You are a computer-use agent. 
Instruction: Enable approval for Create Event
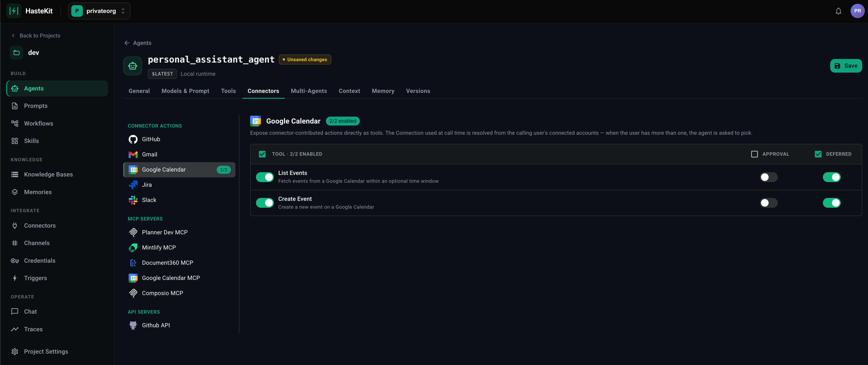(769, 203)
